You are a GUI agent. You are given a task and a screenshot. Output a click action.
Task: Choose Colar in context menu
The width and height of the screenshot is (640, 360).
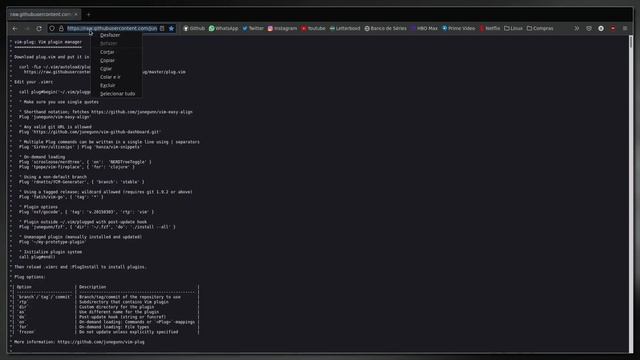[106, 69]
